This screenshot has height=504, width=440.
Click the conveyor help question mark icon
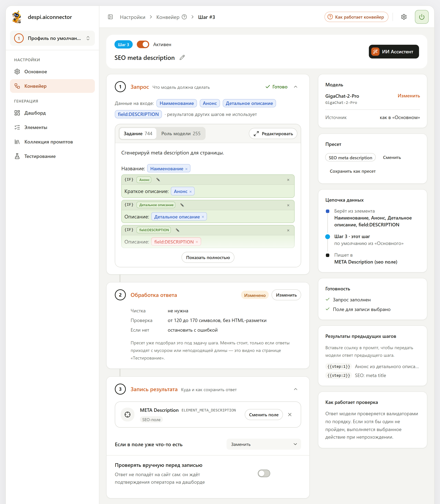(184, 17)
